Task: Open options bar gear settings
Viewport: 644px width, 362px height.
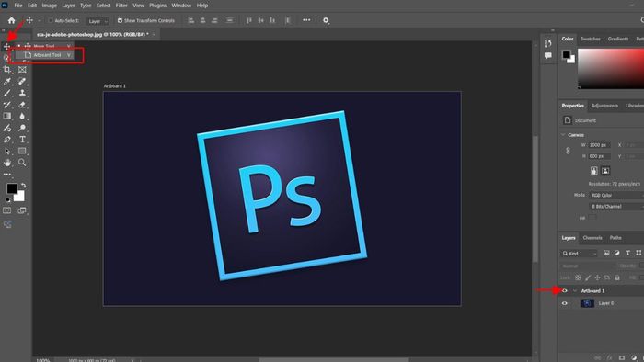Action: click(x=326, y=20)
